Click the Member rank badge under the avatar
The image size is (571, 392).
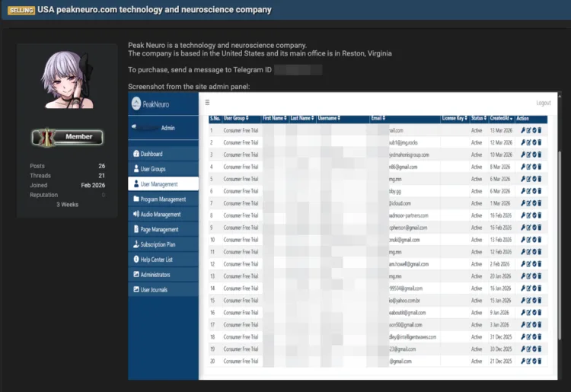tap(67, 137)
